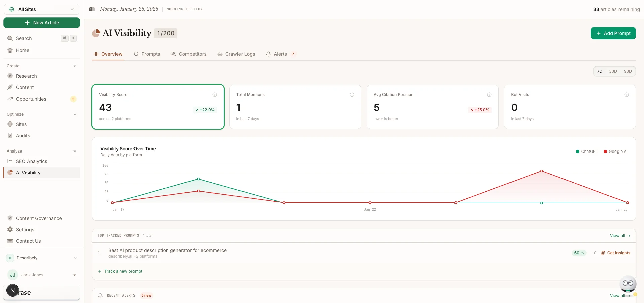This screenshot has height=303, width=644.
Task: Collapse the Create section
Action: (74, 66)
